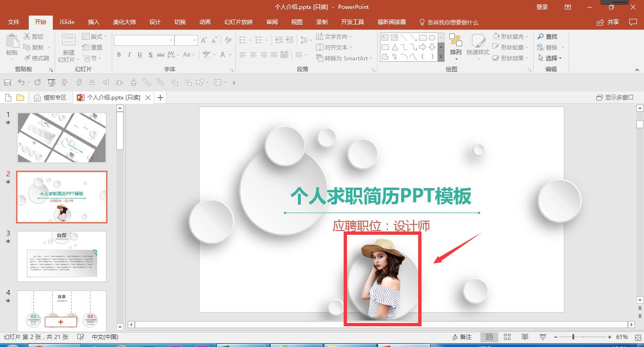Open the Insert (插入) ribbon tab
The image size is (644, 347).
(94, 22)
